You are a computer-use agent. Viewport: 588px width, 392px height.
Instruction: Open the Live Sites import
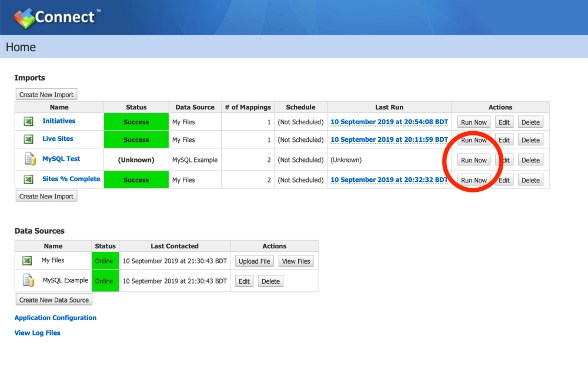pos(58,138)
